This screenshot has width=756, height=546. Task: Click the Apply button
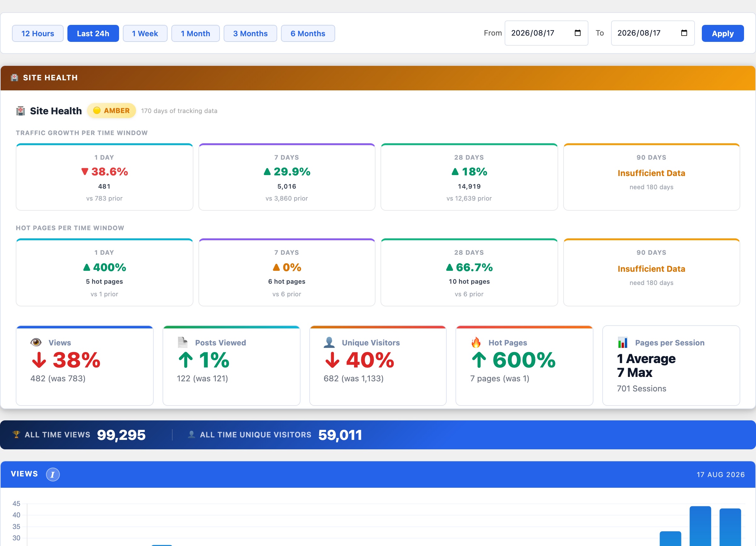722,33
